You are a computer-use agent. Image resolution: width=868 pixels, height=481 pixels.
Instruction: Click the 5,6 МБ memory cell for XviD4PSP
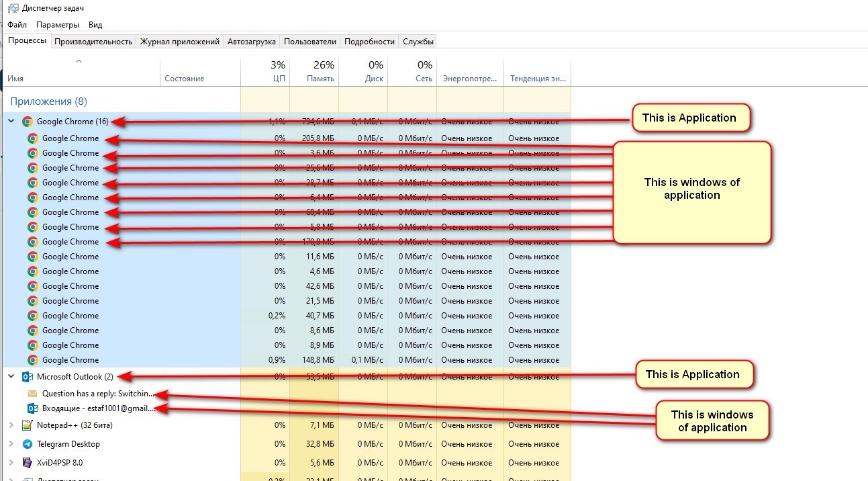point(314,463)
